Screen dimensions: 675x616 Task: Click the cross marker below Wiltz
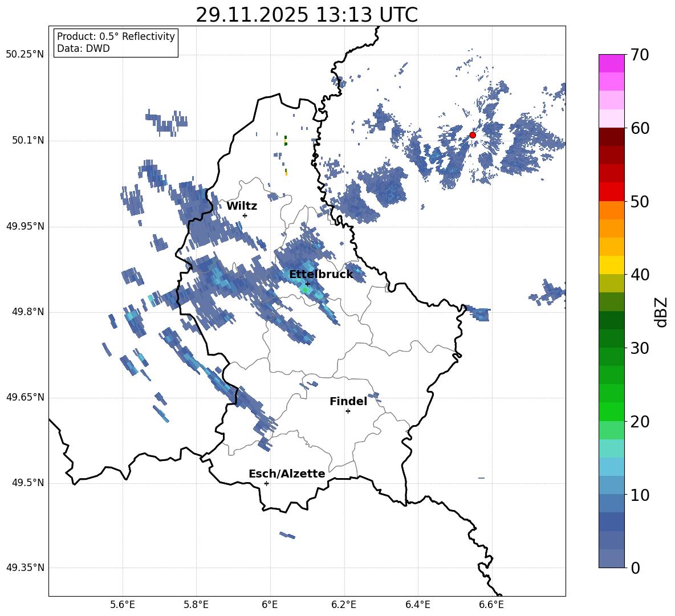click(245, 215)
